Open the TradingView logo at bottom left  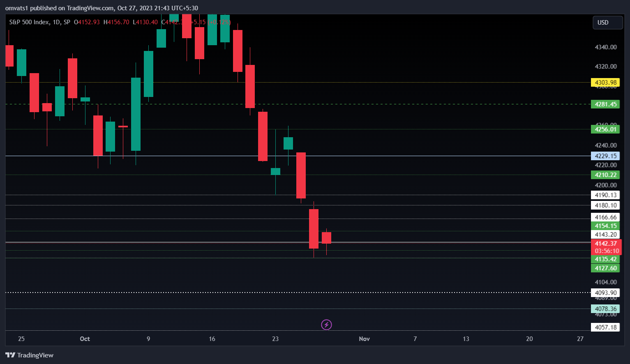[29, 355]
